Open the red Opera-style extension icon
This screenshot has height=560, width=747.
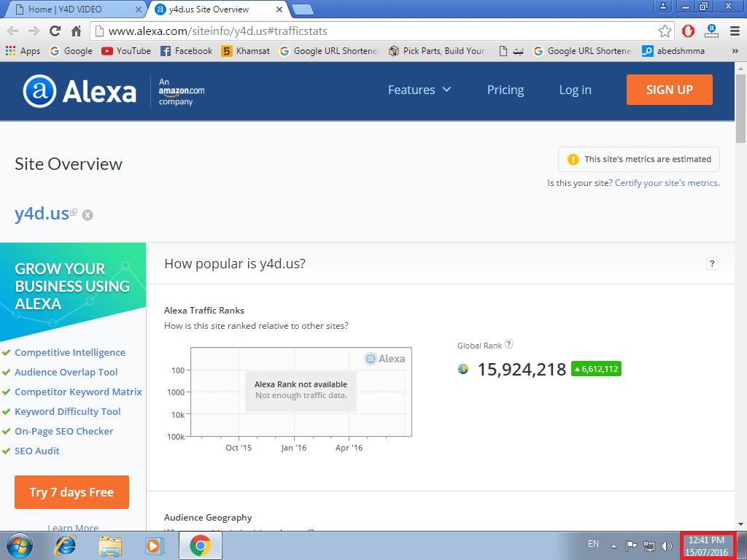[688, 31]
